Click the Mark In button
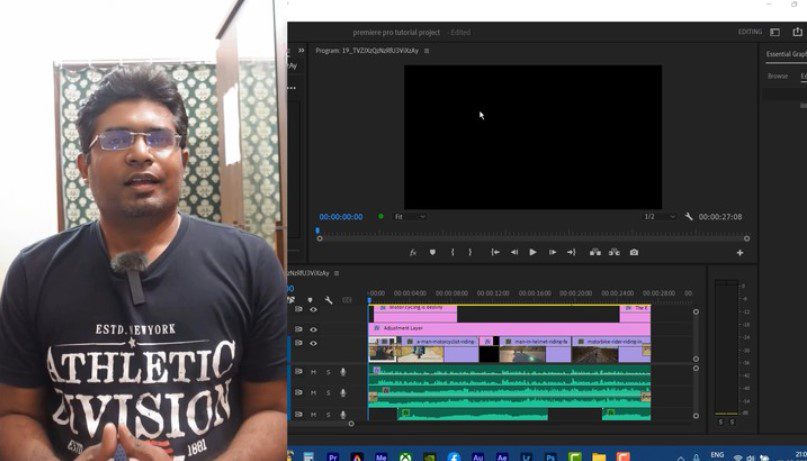Viewport: 807px width, 461px height. pyautogui.click(x=452, y=252)
